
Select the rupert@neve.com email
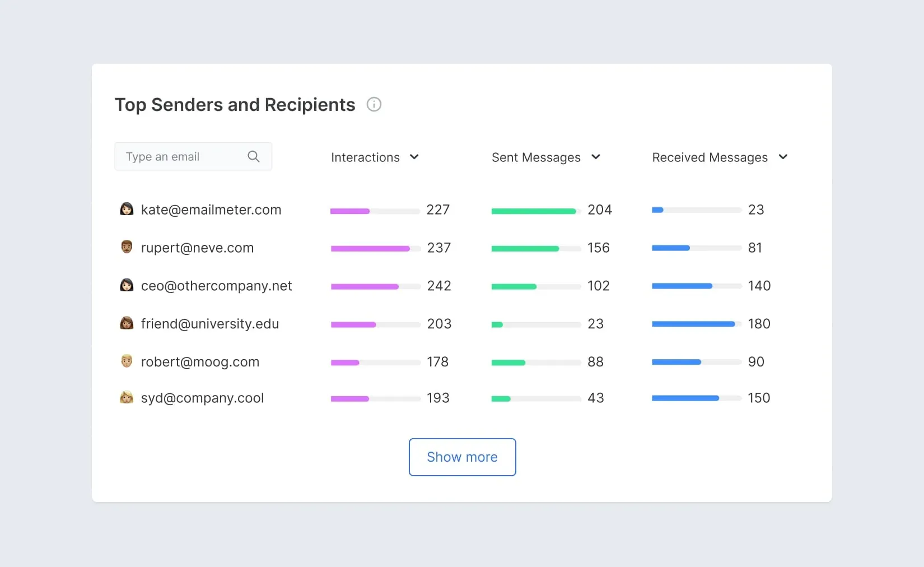(197, 248)
